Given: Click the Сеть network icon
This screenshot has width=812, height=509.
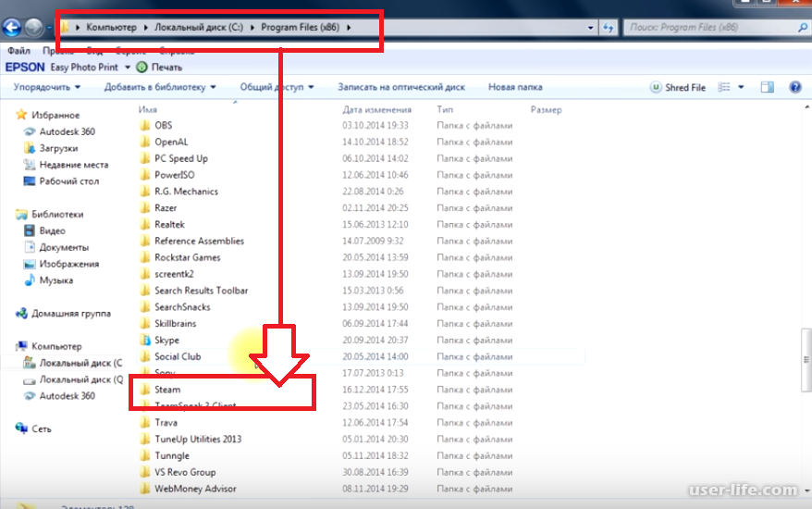Looking at the screenshot, I should click(x=21, y=428).
